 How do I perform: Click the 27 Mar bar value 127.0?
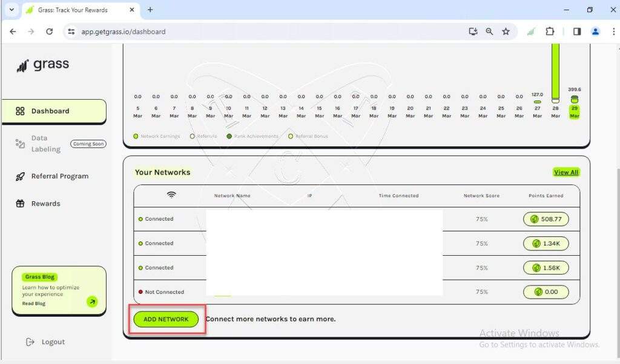[x=537, y=95]
